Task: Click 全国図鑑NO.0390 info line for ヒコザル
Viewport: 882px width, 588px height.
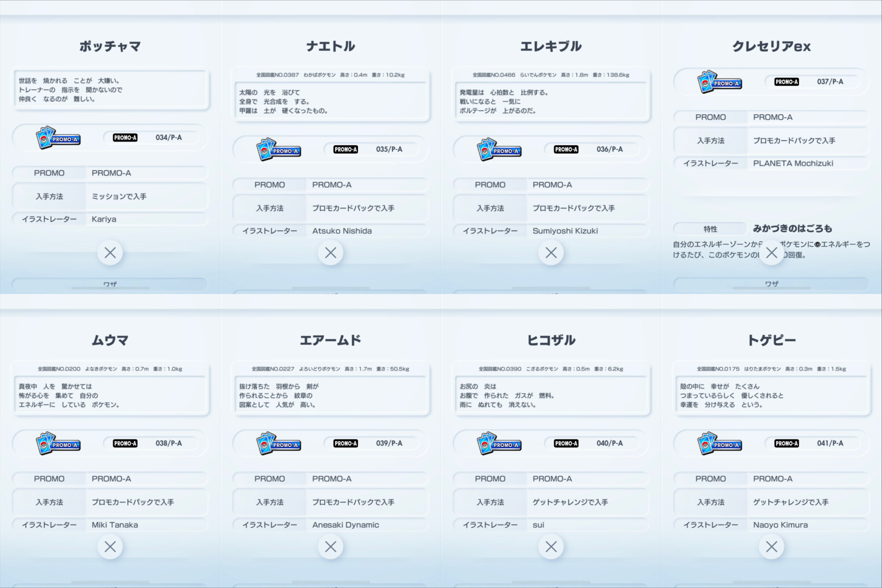Action: [x=551, y=369]
